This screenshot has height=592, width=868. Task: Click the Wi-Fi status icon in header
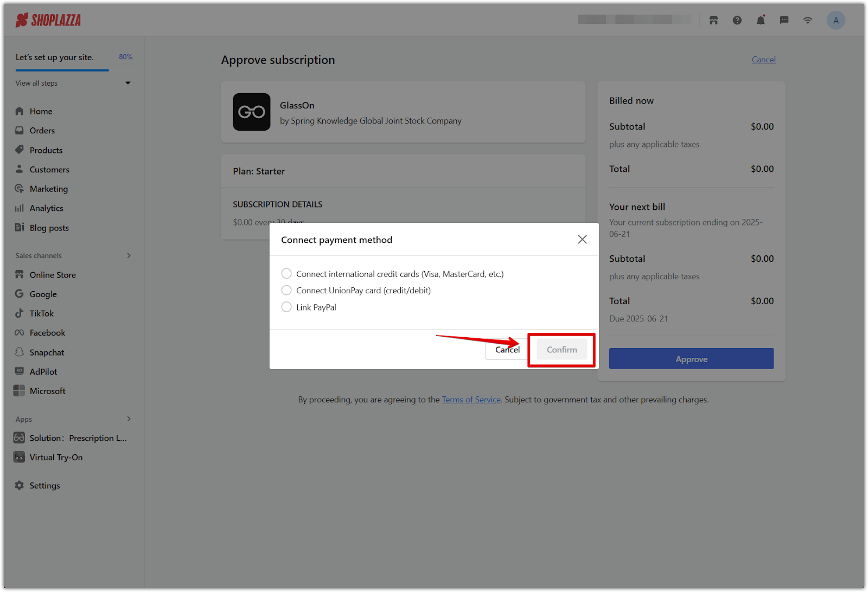click(808, 21)
